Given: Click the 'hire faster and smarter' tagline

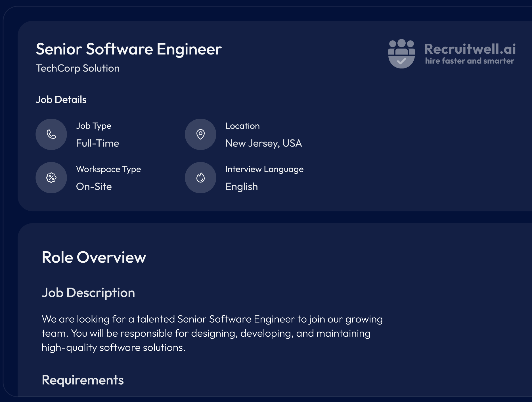Looking at the screenshot, I should tap(470, 61).
